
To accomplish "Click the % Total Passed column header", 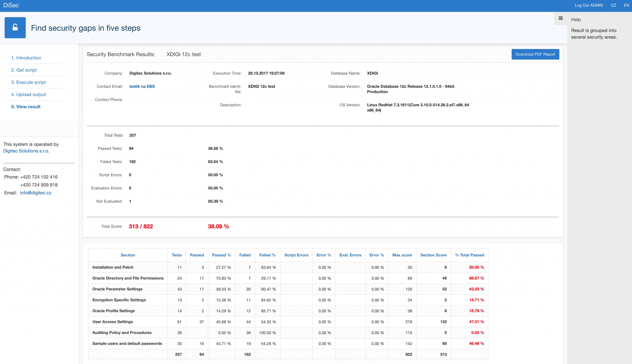I will pos(469,255).
